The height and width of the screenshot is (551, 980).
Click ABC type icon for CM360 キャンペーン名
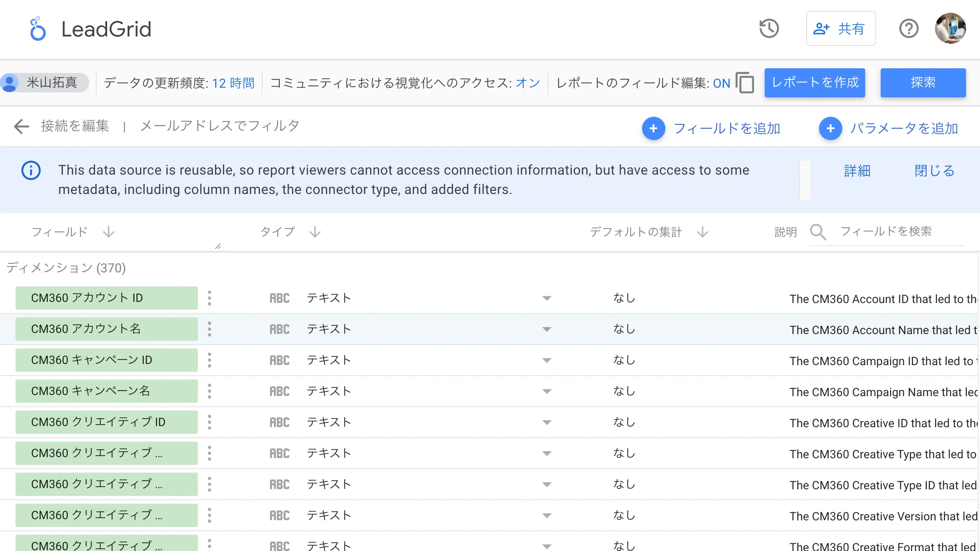click(280, 392)
